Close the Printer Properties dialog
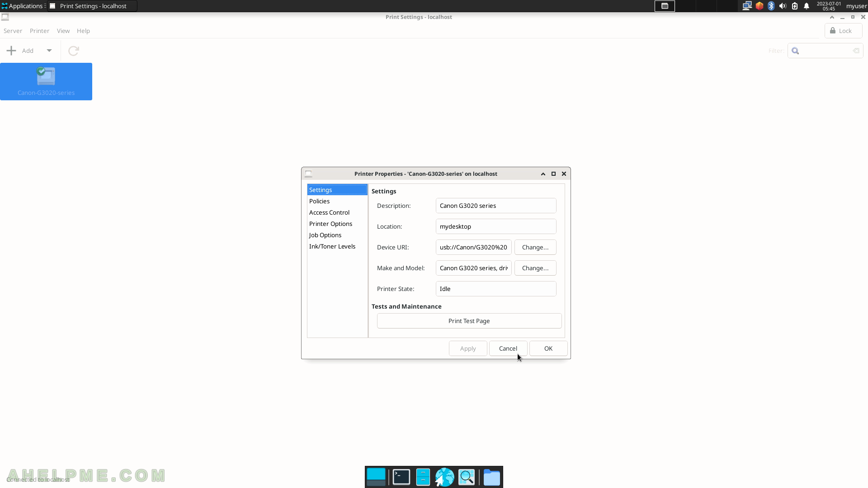 (x=564, y=174)
